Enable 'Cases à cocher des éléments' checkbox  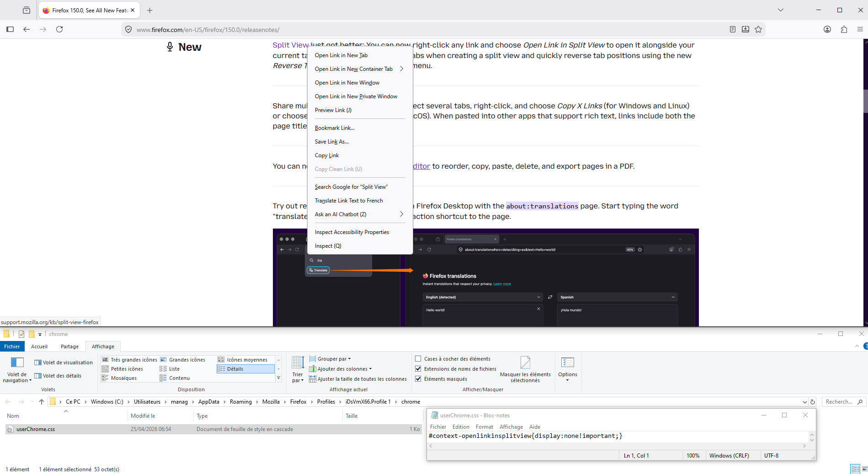[418, 359]
